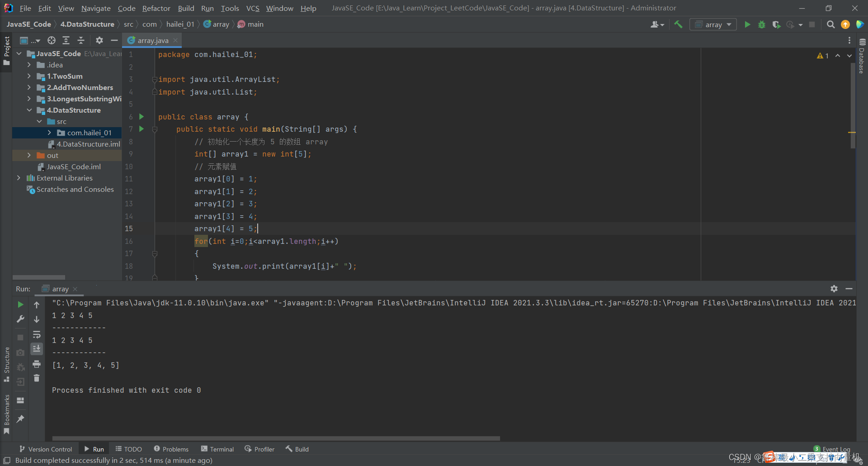The width and height of the screenshot is (868, 466).
Task: Collapse all project tree nodes icon
Action: [x=81, y=40]
